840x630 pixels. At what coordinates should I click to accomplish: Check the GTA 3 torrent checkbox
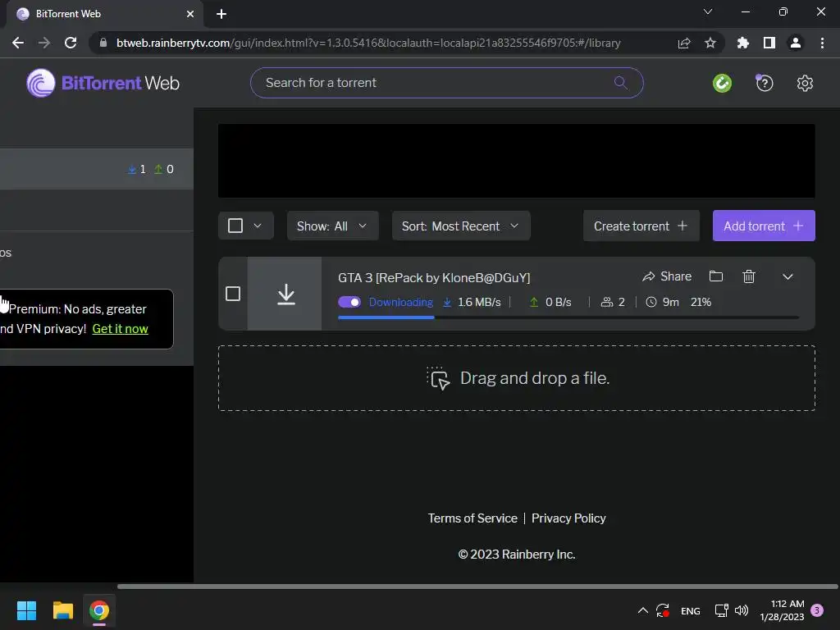coord(232,294)
